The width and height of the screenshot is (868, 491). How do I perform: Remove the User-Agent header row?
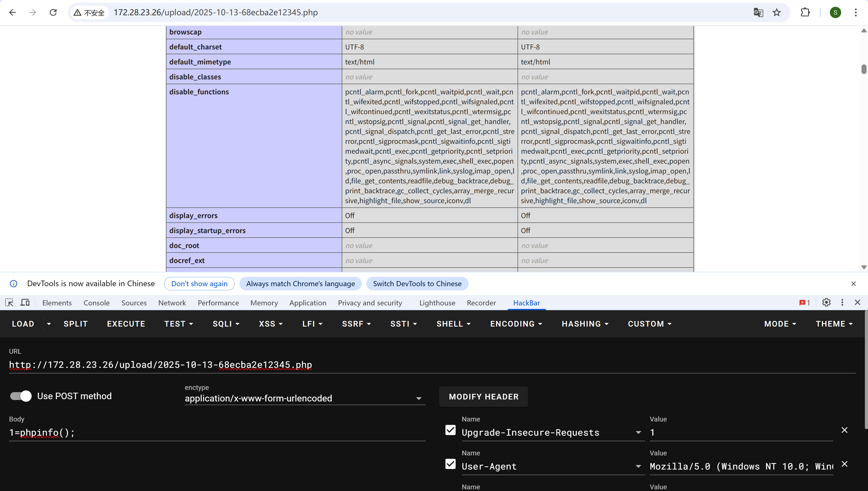(x=844, y=464)
